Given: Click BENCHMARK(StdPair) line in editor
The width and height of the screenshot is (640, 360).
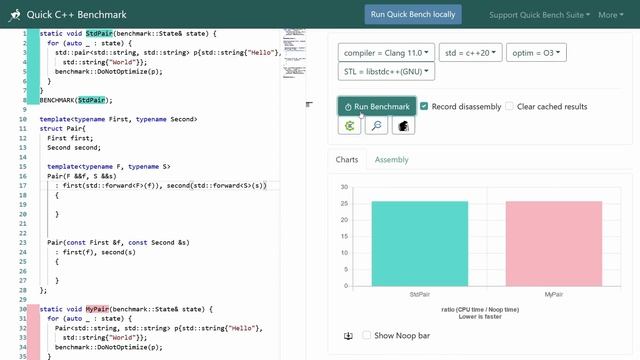Looking at the screenshot, I should click(x=76, y=100).
